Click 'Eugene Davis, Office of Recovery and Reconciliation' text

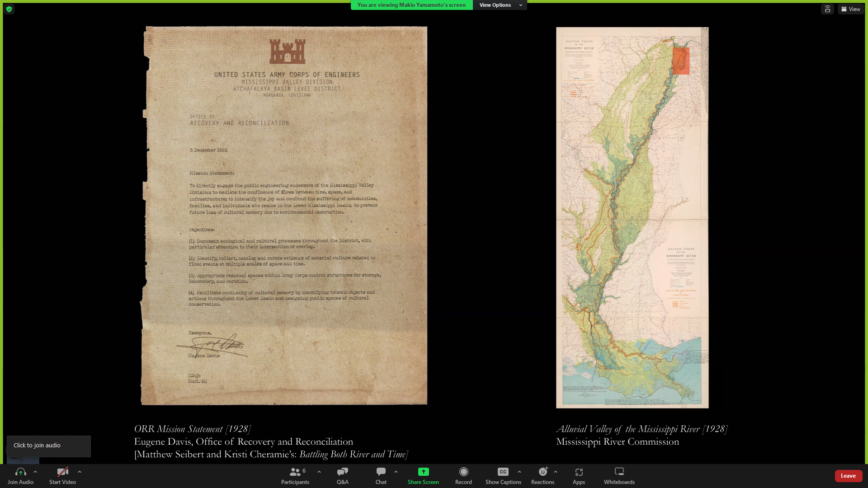(244, 441)
